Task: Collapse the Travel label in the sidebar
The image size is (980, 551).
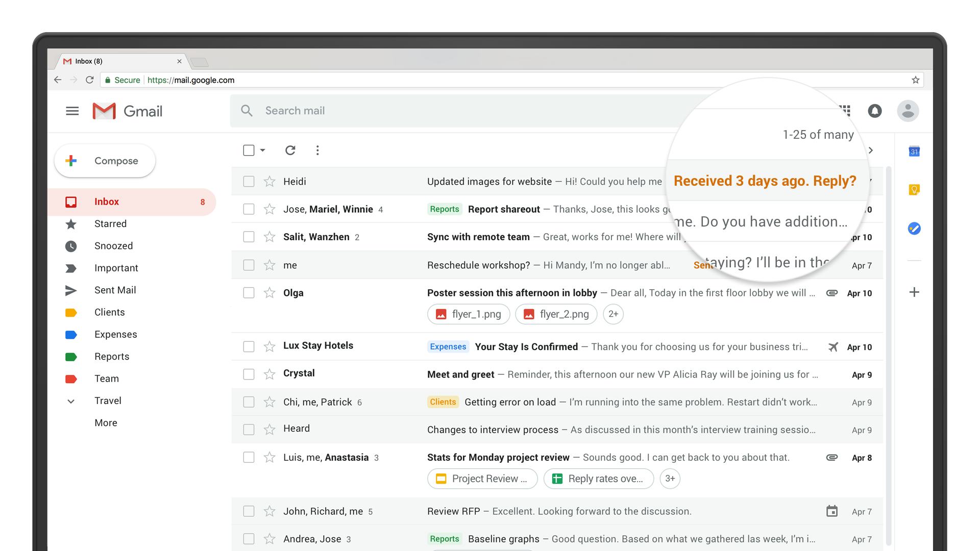Action: 71,401
